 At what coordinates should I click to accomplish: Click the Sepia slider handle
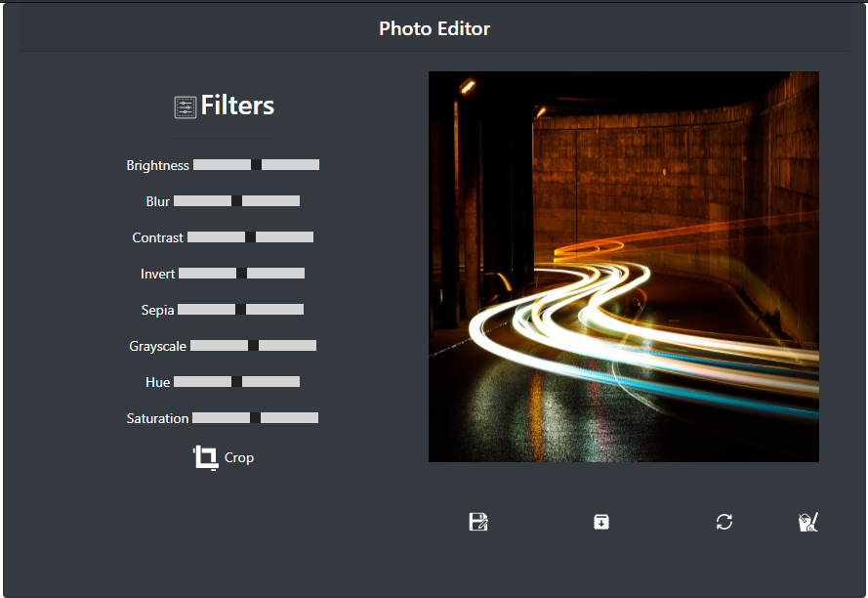[x=241, y=309]
